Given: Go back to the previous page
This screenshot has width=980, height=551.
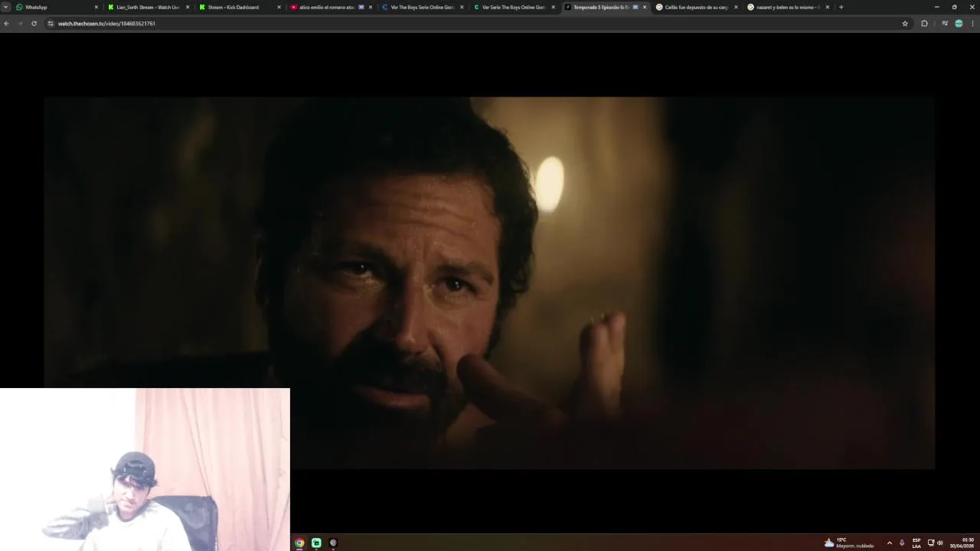Looking at the screenshot, I should (6, 24).
